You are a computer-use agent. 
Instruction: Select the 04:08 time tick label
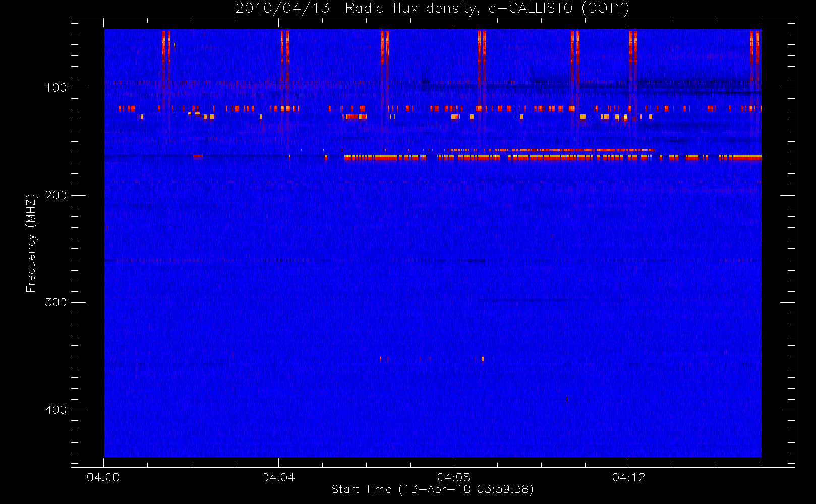(453, 477)
